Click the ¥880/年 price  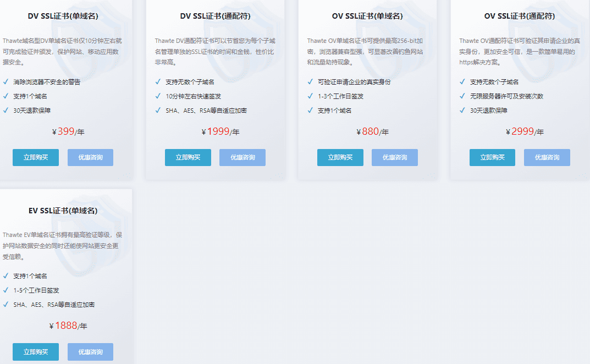pos(372,131)
